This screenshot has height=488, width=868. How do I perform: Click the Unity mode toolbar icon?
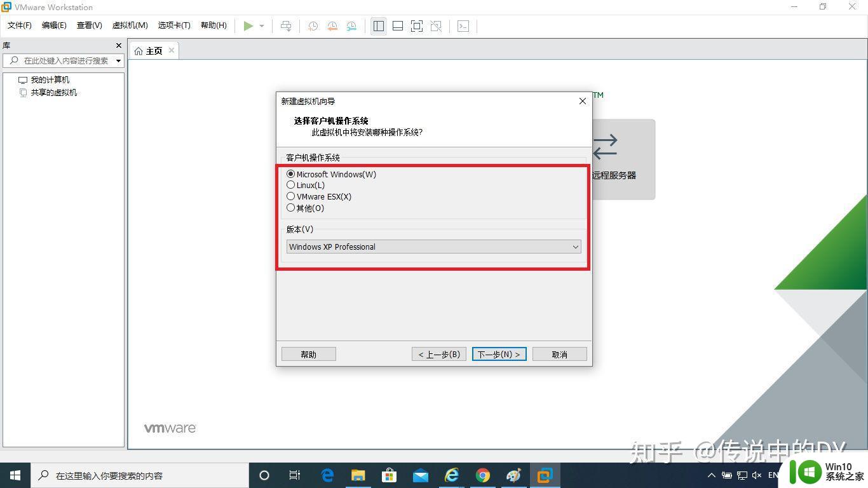(x=436, y=26)
